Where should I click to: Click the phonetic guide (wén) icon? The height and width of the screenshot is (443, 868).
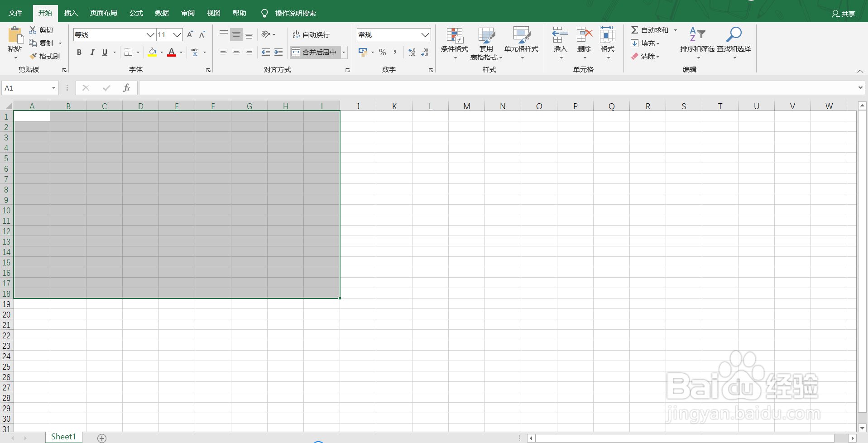point(195,52)
